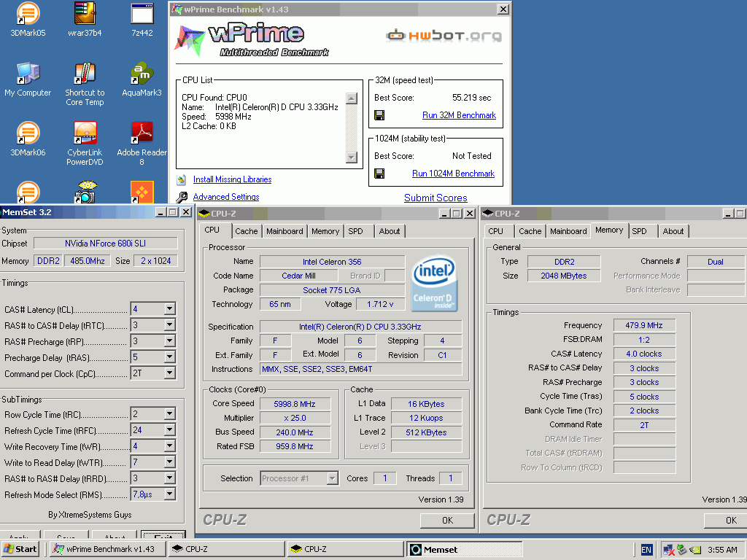Click the memory Frequency field showing 479.9 MHz
The height and width of the screenshot is (560, 747).
644,325
